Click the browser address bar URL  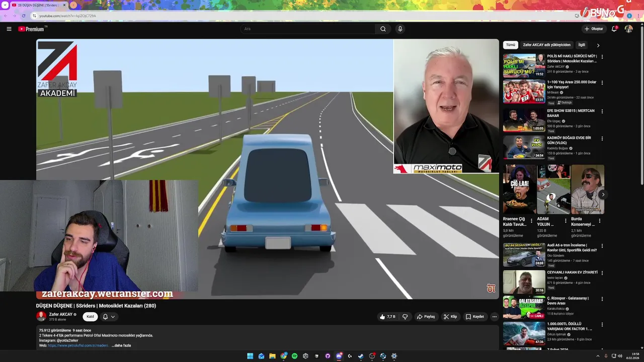67,16
